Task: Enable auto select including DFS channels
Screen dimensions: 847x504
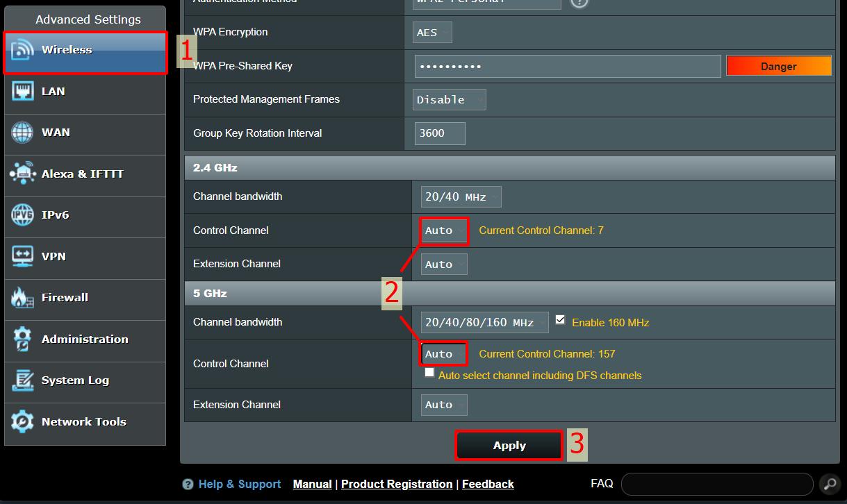Action: point(429,373)
